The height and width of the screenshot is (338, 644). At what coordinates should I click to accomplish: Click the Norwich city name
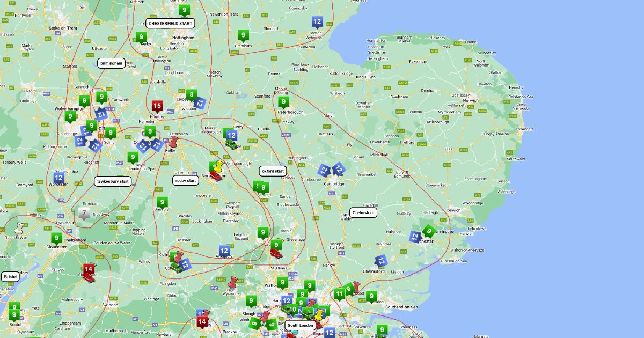(471, 100)
